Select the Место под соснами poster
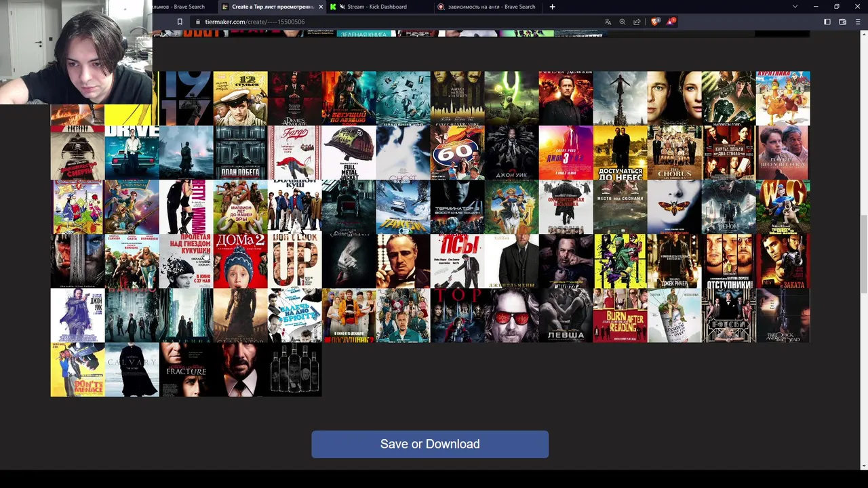The width and height of the screenshot is (868, 488). (x=620, y=207)
